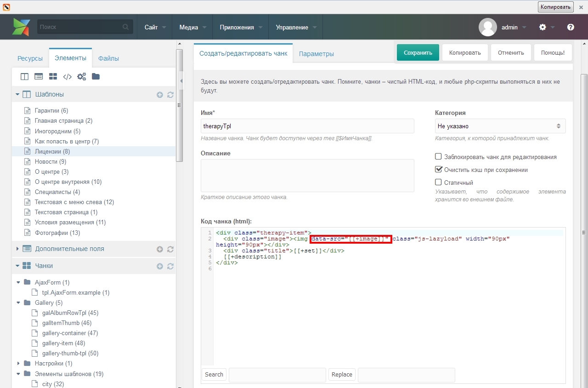Collapse the AjaxForm folder
588x388 pixels.
click(19, 282)
